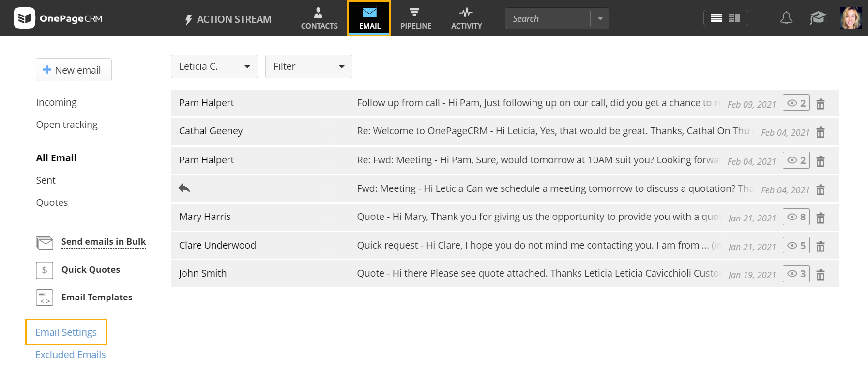Viewport: 868px width, 376px height.
Task: Open John Smith's Quote email
Action: pyautogui.click(x=504, y=273)
